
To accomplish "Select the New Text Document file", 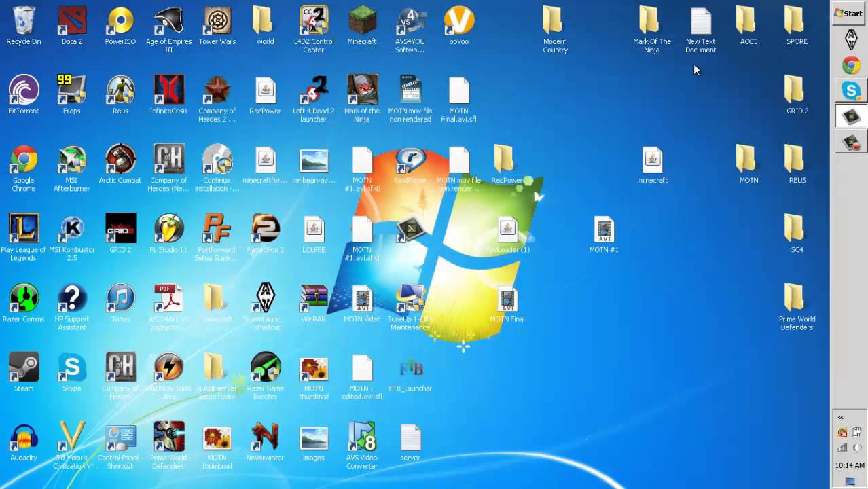I will [700, 21].
